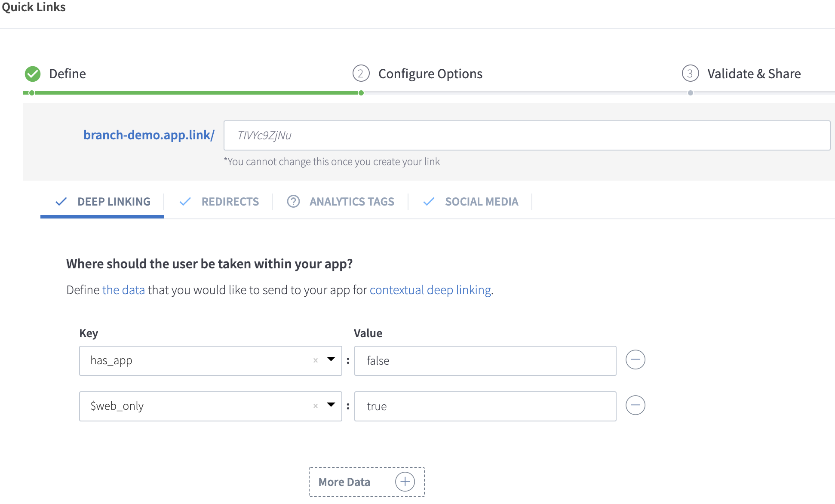The image size is (835, 504).
Task: Click the Validate & Share step label
Action: [x=754, y=74]
